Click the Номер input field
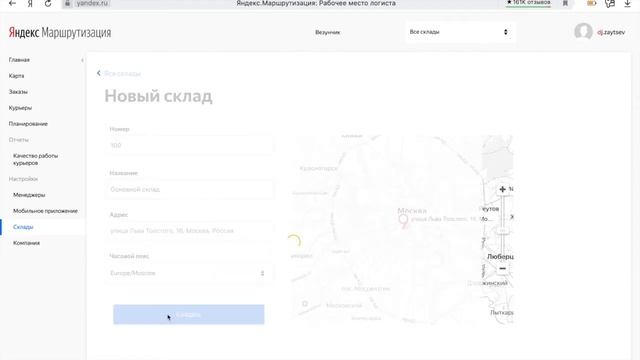640x360 pixels. tap(189, 145)
